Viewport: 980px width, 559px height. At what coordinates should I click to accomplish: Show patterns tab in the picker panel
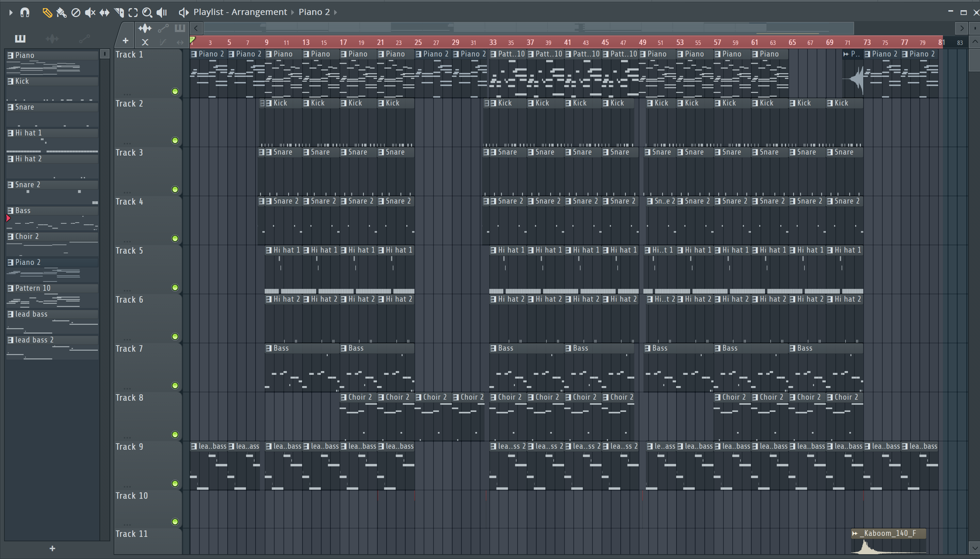(x=20, y=38)
